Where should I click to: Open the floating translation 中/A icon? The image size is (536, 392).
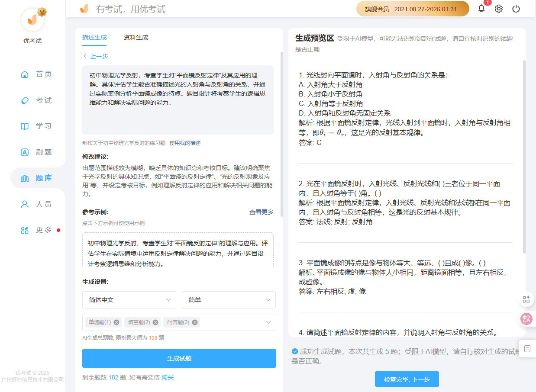tap(526, 319)
